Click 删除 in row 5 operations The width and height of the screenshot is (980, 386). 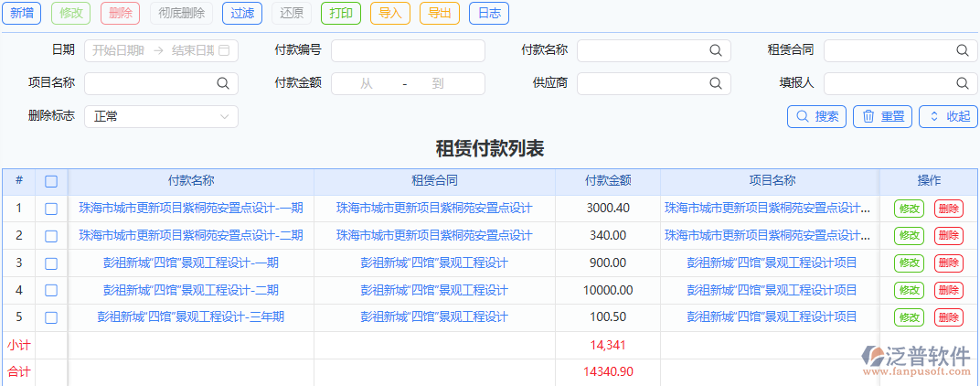point(949,317)
